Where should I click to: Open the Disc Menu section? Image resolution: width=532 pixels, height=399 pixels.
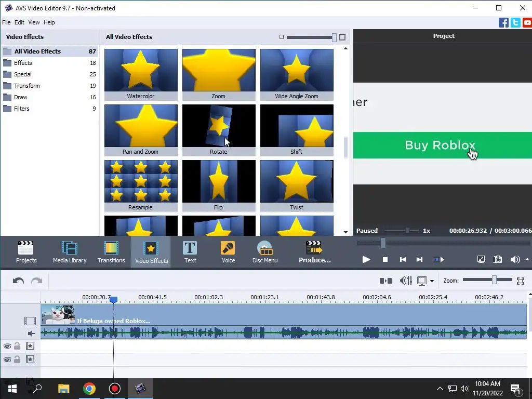[x=265, y=252]
